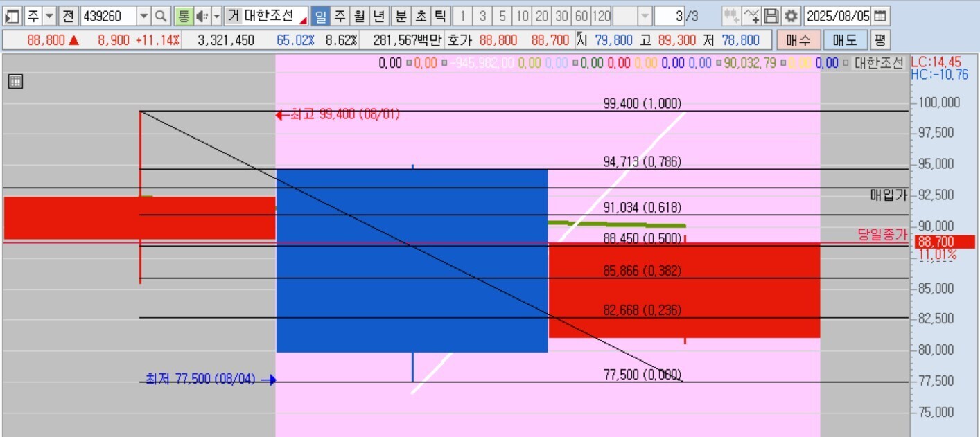Click the 호가 quote label

[460, 40]
